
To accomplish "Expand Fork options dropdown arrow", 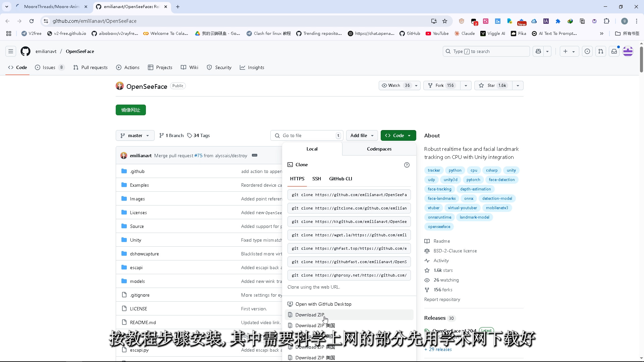I will tap(466, 85).
